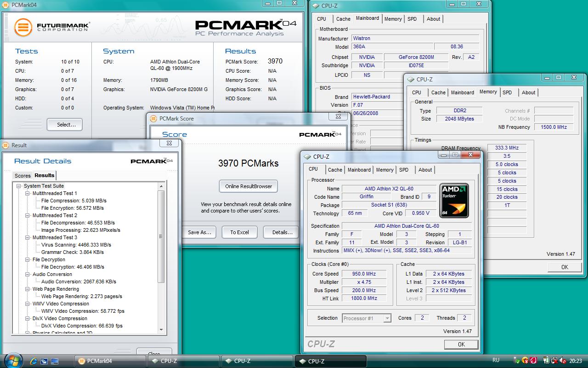Open SPD tab in front CPU-Z window

404,170
